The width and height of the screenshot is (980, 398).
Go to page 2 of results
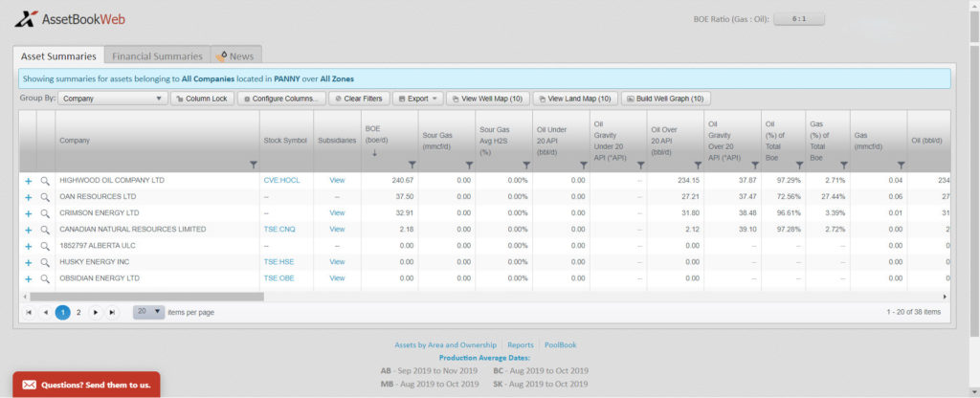coord(78,313)
